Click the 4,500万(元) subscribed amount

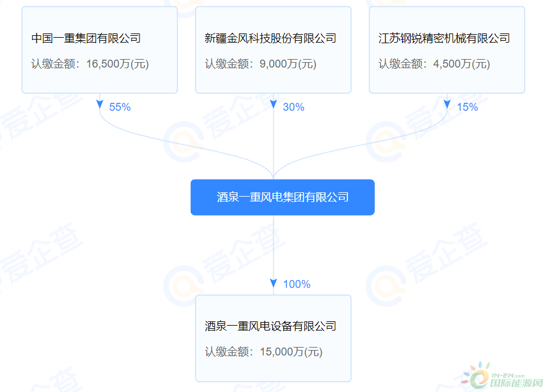462,64
